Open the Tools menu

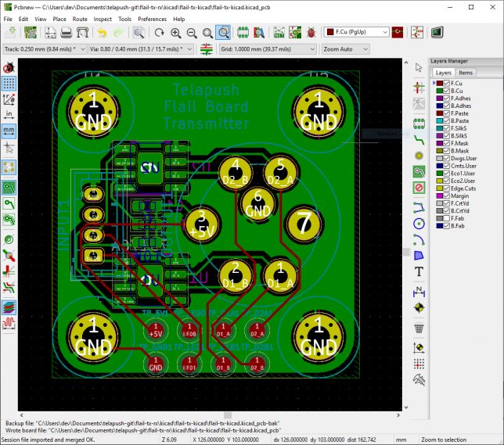pos(124,19)
